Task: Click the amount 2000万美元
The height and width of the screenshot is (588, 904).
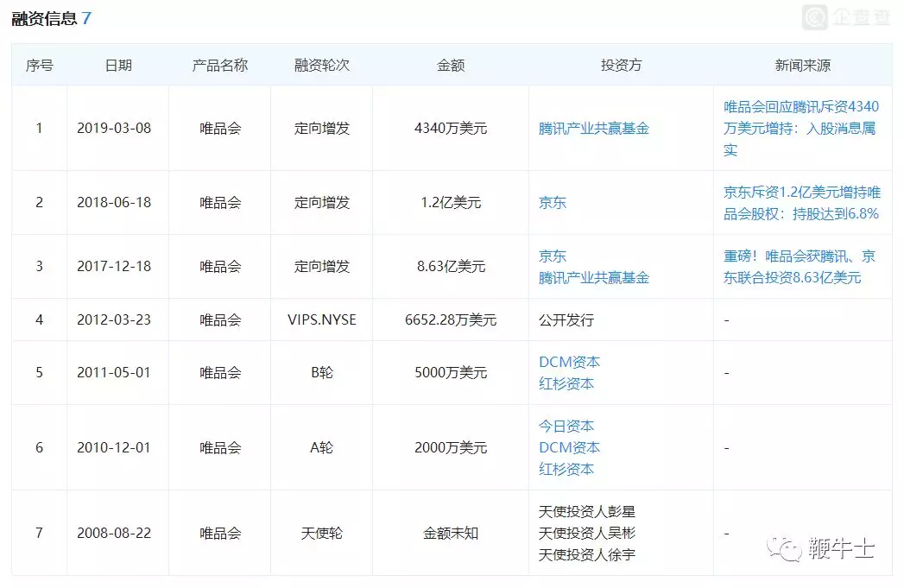Action: (x=451, y=447)
